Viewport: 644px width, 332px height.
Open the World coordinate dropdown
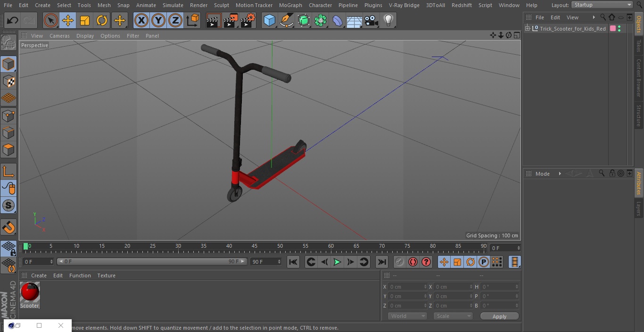pyautogui.click(x=407, y=316)
